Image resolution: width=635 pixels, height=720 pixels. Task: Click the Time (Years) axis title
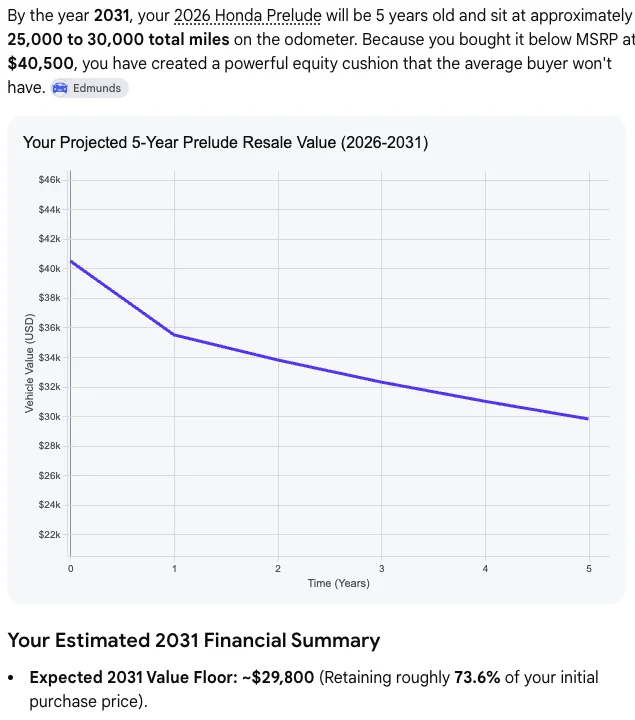pyautogui.click(x=338, y=583)
